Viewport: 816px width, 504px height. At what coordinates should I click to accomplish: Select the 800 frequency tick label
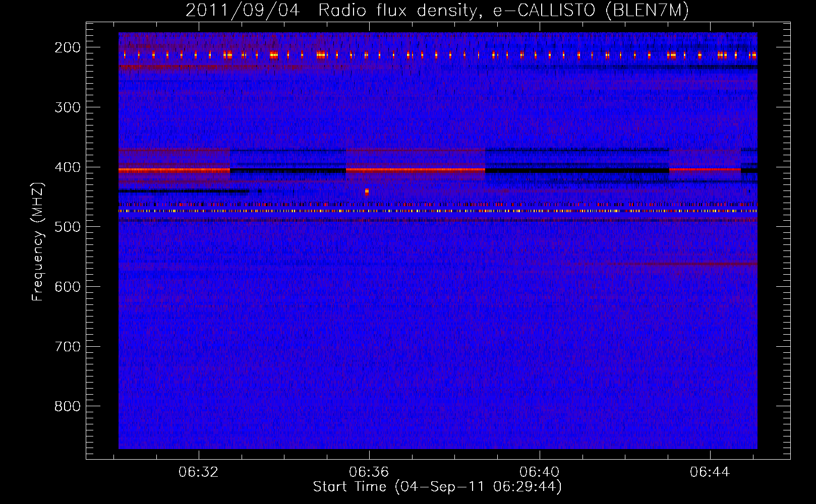[68, 406]
